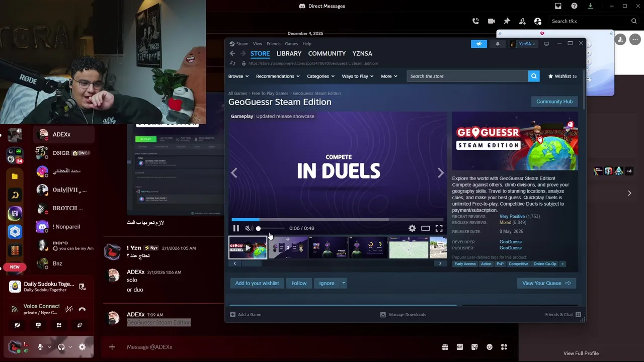Start a video call in Discord header

click(x=491, y=21)
